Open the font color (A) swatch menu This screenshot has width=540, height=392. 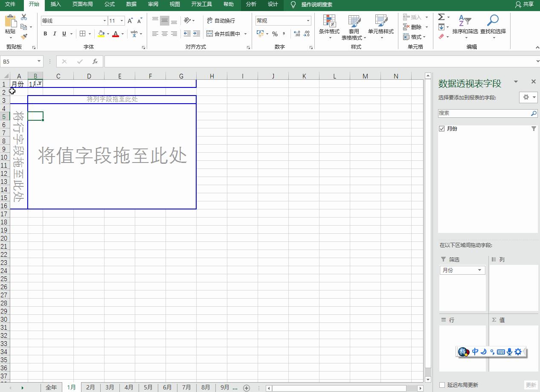click(x=116, y=34)
